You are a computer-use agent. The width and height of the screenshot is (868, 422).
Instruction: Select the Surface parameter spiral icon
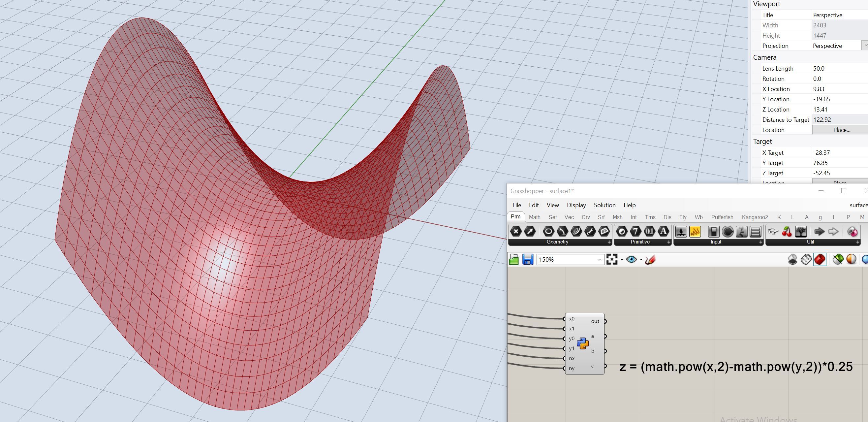[576, 232]
